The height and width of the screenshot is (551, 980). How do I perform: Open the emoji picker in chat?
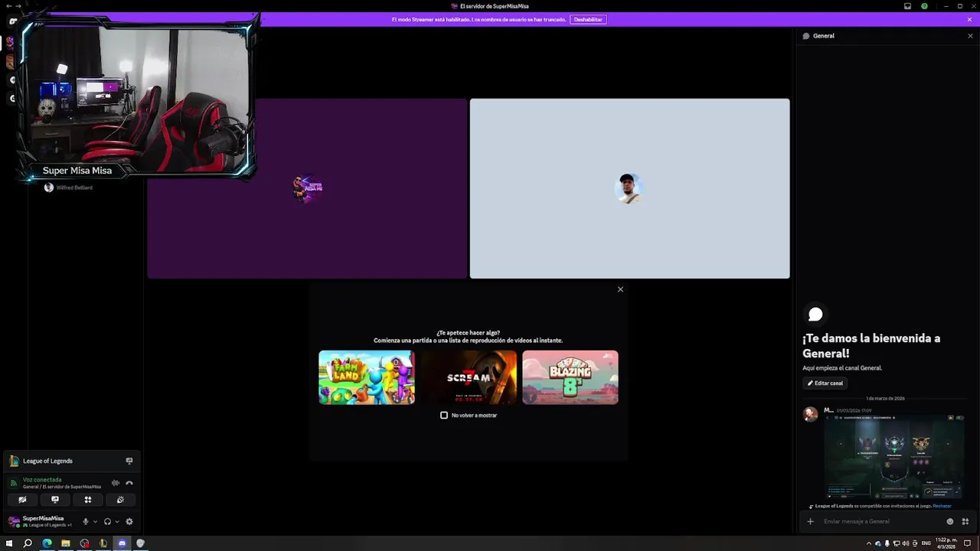(x=950, y=521)
